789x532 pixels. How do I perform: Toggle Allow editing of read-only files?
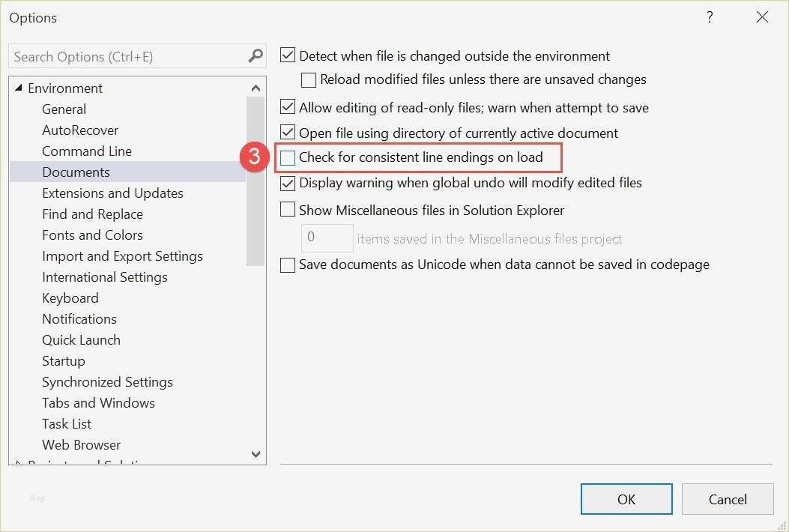point(288,108)
